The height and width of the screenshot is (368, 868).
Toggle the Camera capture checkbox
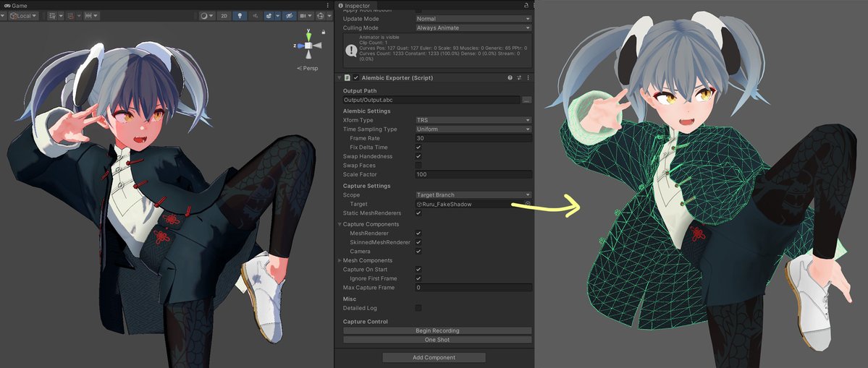tap(418, 252)
